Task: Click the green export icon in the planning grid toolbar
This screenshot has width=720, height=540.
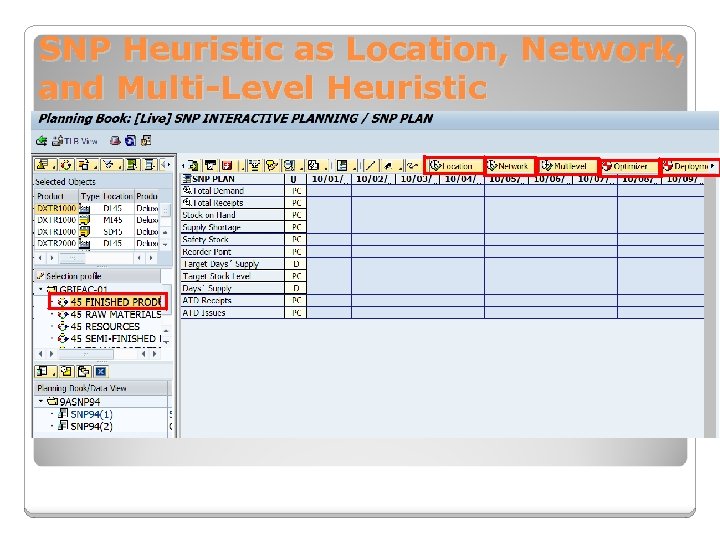Action: 193,166
